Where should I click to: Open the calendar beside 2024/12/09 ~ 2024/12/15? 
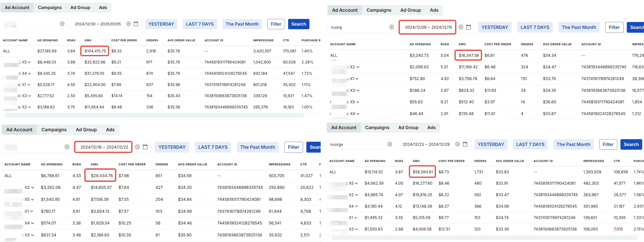(x=469, y=27)
